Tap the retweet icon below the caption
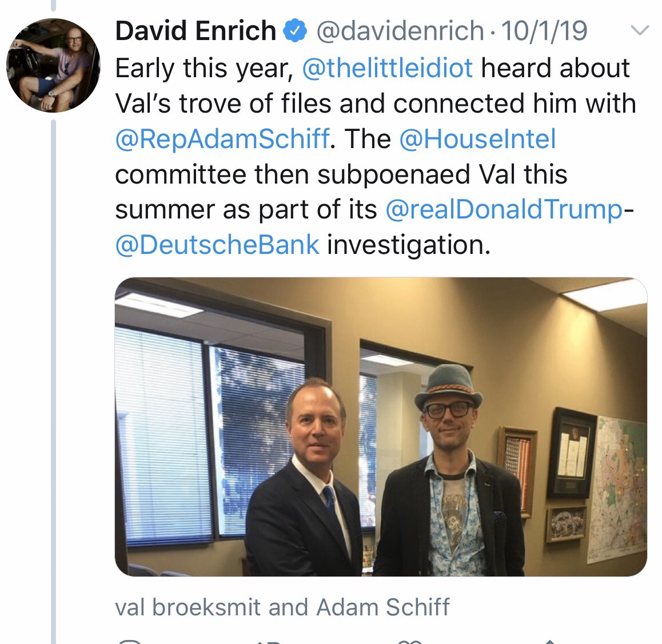 (x=269, y=641)
